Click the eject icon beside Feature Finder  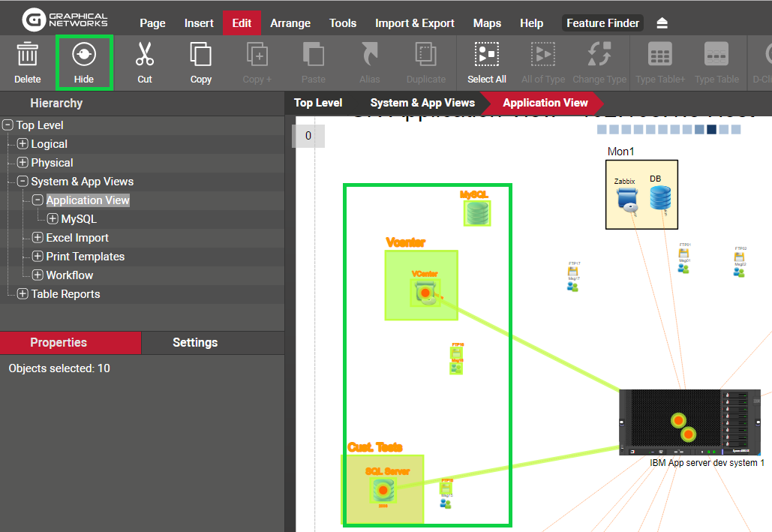click(x=662, y=23)
